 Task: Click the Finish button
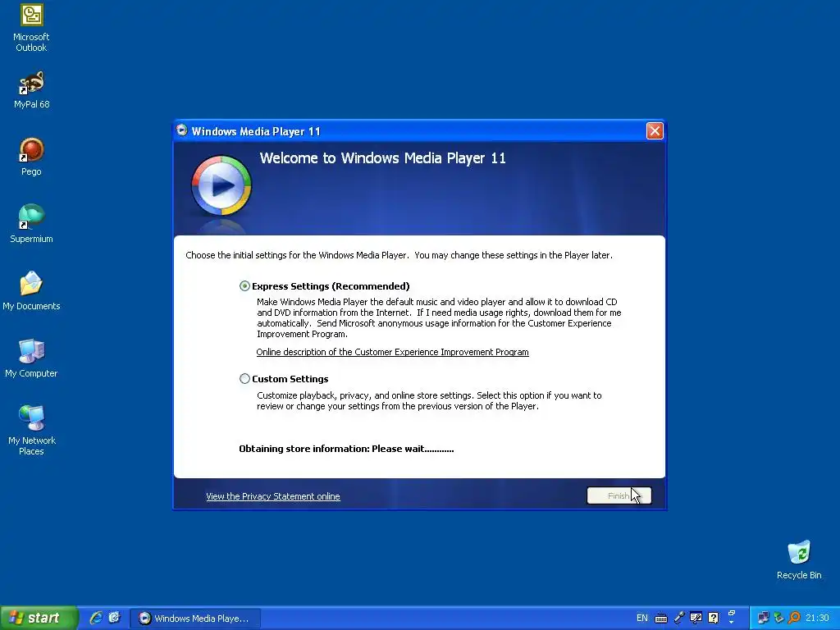[619, 495]
